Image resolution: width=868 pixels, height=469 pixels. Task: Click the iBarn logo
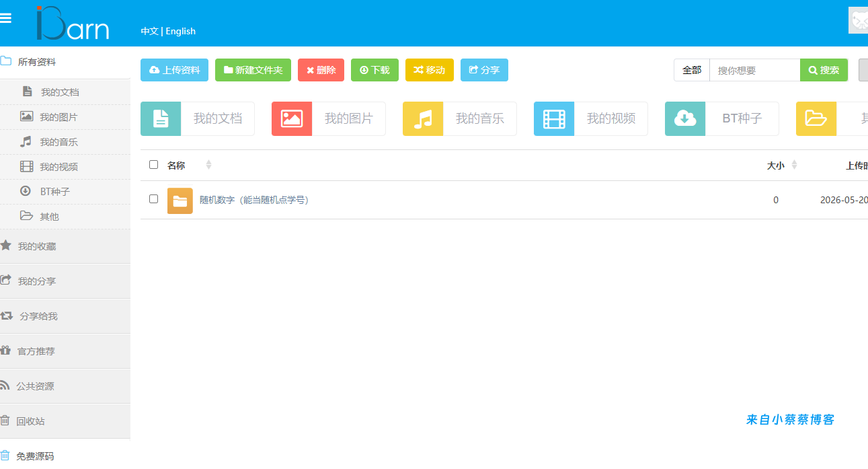coord(73,22)
